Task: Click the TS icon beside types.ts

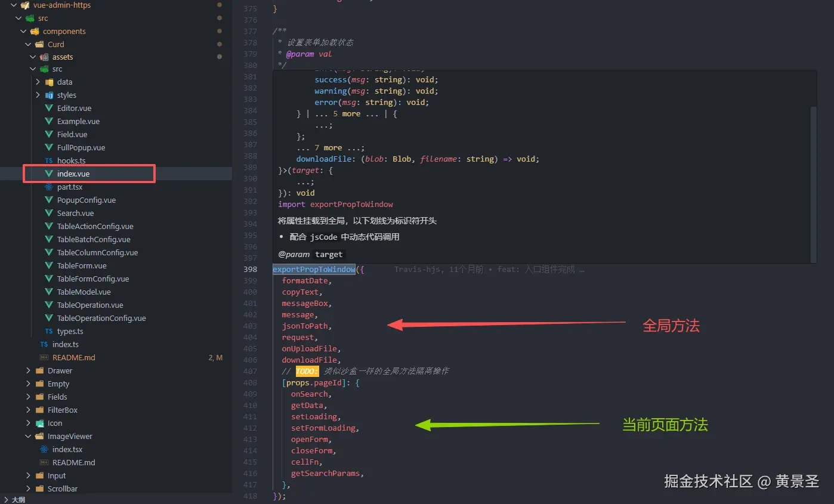Action: pyautogui.click(x=49, y=331)
